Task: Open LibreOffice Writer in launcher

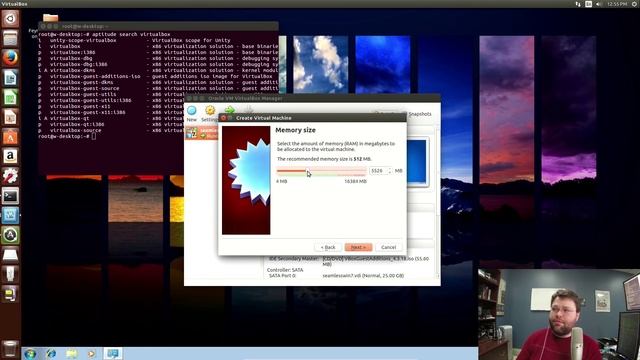Action: pyautogui.click(x=10, y=78)
